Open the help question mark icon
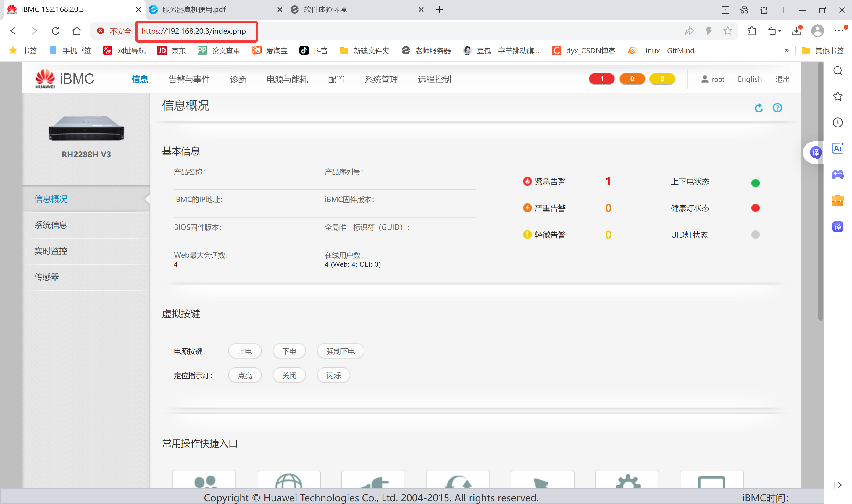This screenshot has width=852, height=504. pyautogui.click(x=777, y=108)
